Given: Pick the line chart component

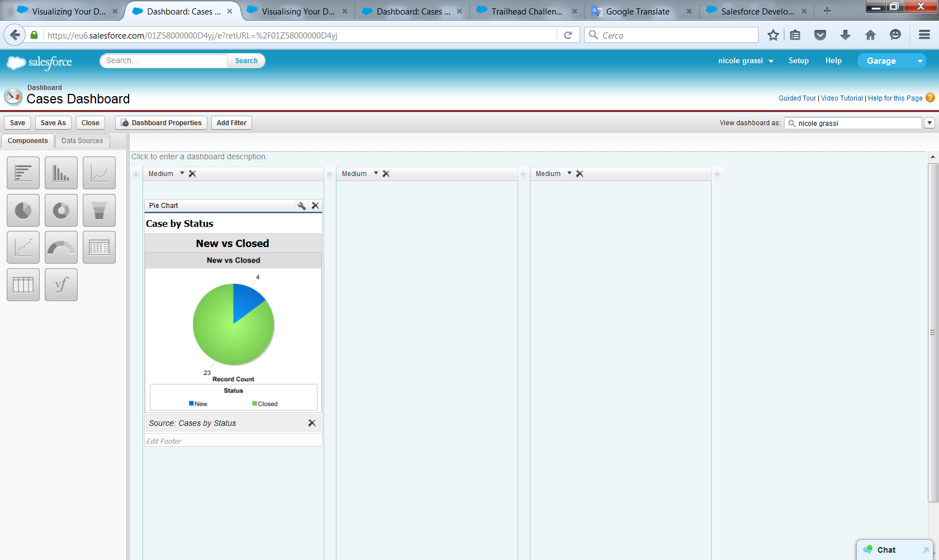Looking at the screenshot, I should (x=99, y=173).
